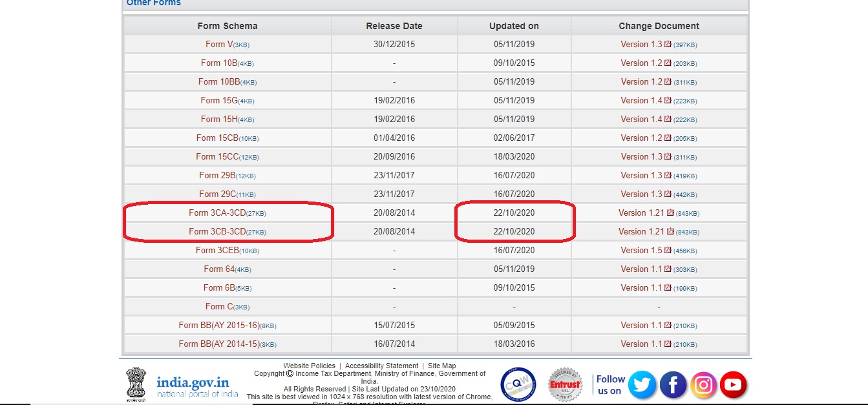Open the Twitter social media icon
The image size is (868, 405).
642,385
